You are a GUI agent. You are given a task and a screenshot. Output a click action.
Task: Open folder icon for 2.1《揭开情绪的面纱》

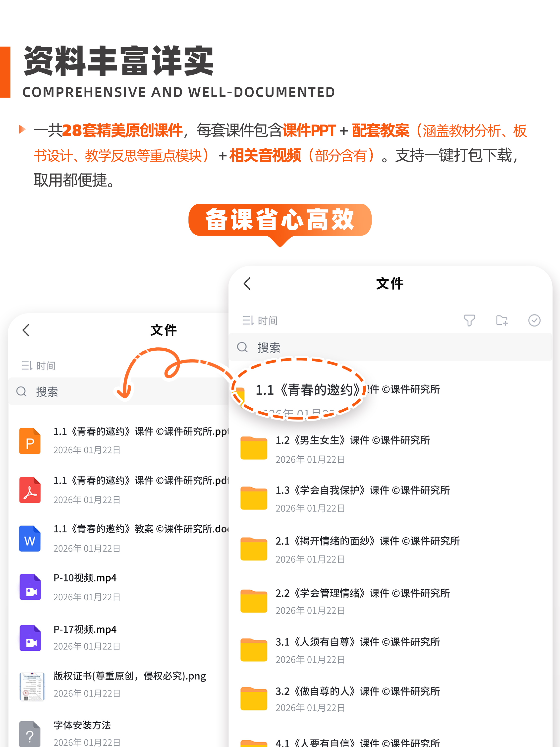click(254, 549)
